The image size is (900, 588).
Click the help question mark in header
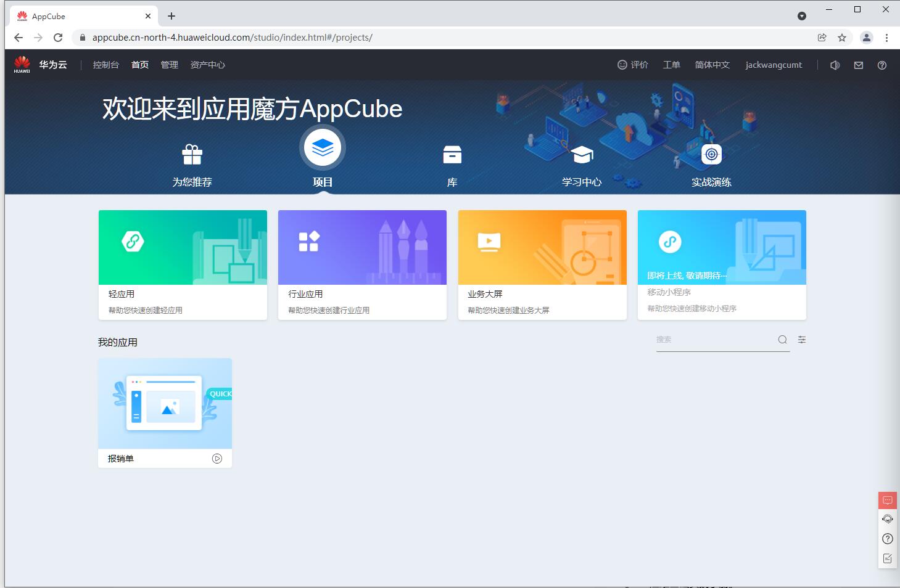tap(882, 65)
